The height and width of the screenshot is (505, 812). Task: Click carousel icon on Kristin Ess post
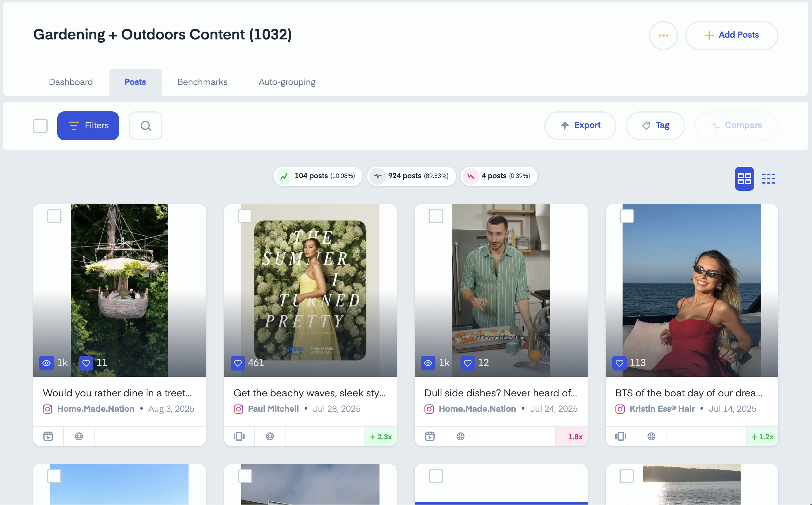tap(620, 436)
